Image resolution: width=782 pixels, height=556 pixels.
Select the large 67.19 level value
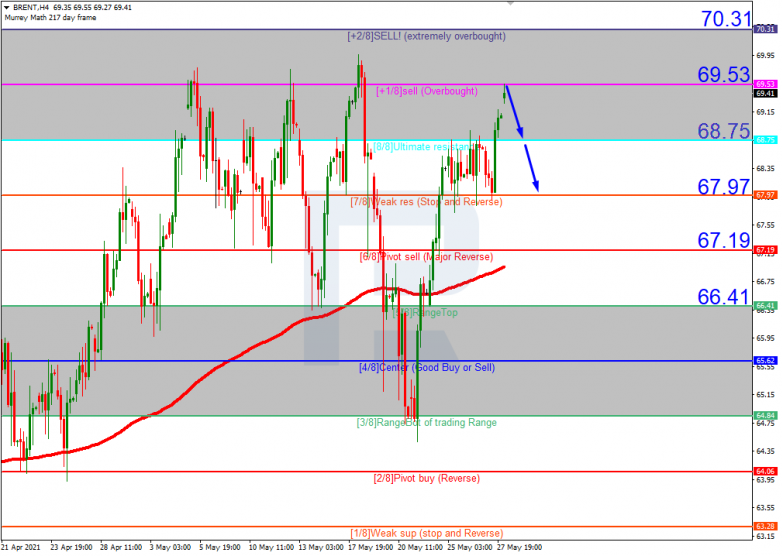click(x=724, y=240)
